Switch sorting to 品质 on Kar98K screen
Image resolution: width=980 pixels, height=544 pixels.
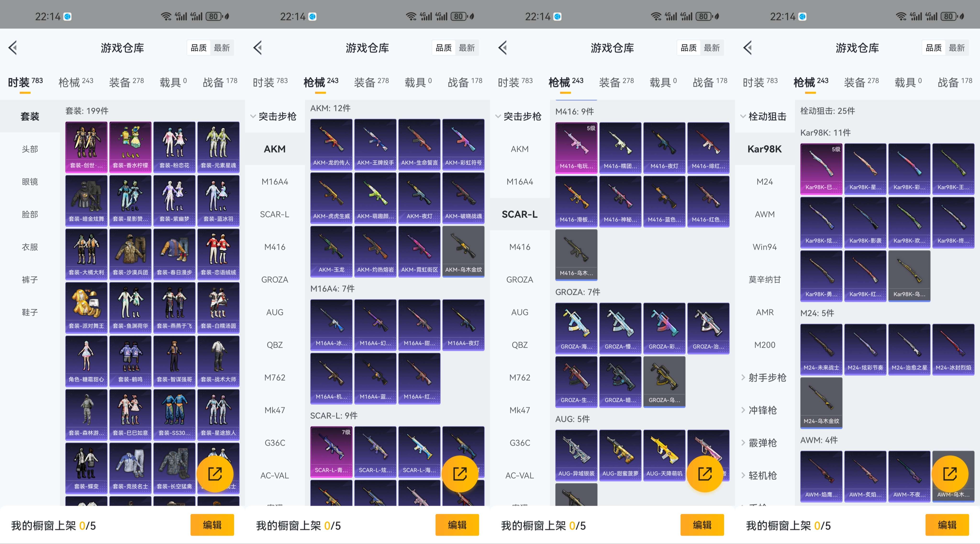[x=934, y=48]
